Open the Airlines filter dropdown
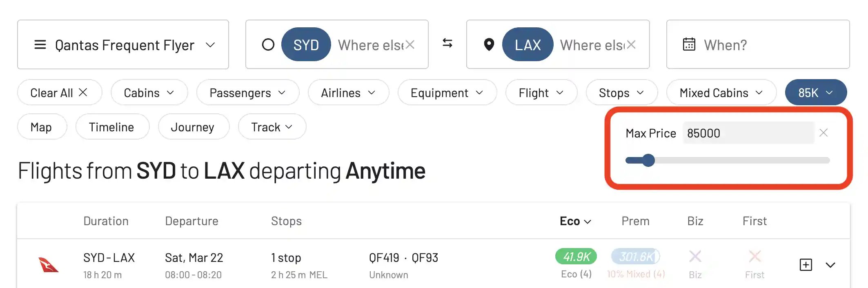The width and height of the screenshot is (868, 288). [348, 93]
